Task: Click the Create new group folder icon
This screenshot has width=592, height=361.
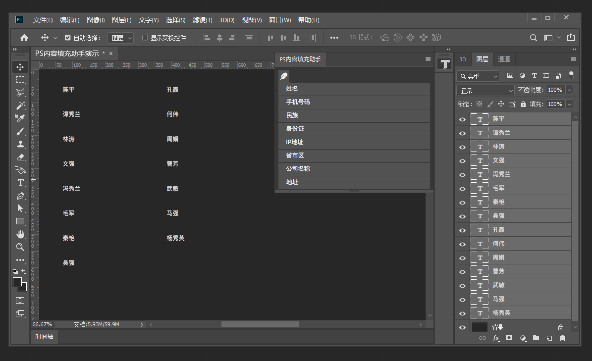Action: click(x=536, y=338)
